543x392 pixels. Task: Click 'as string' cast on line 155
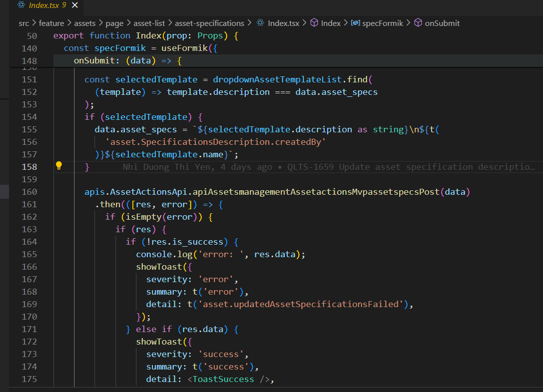click(381, 129)
